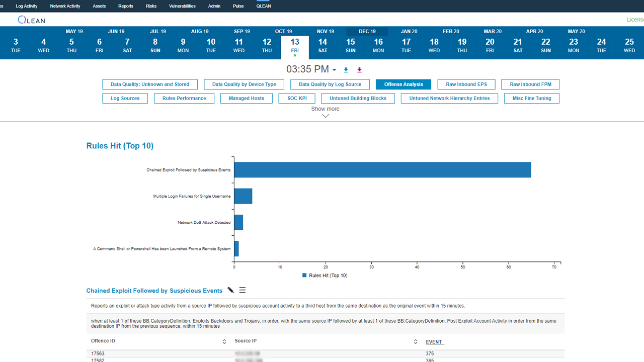The height and width of the screenshot is (362, 644).
Task: Select Data Quality by Log Source
Action: tap(330, 84)
